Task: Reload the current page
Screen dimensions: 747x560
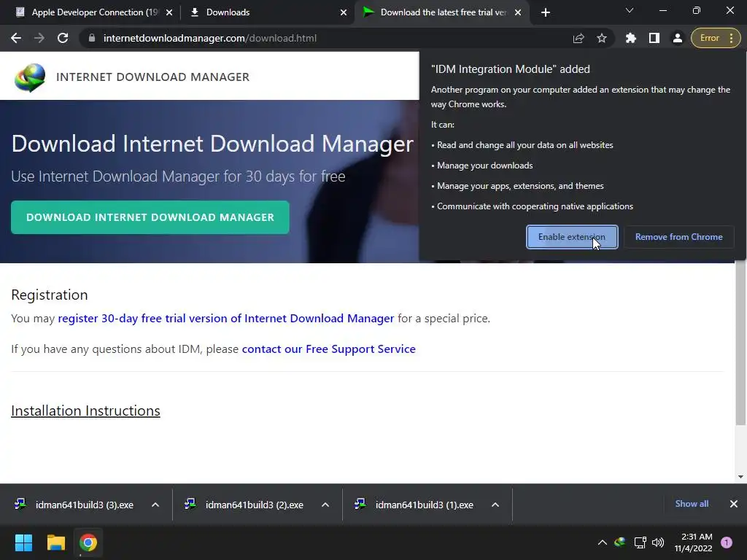Action: click(63, 38)
